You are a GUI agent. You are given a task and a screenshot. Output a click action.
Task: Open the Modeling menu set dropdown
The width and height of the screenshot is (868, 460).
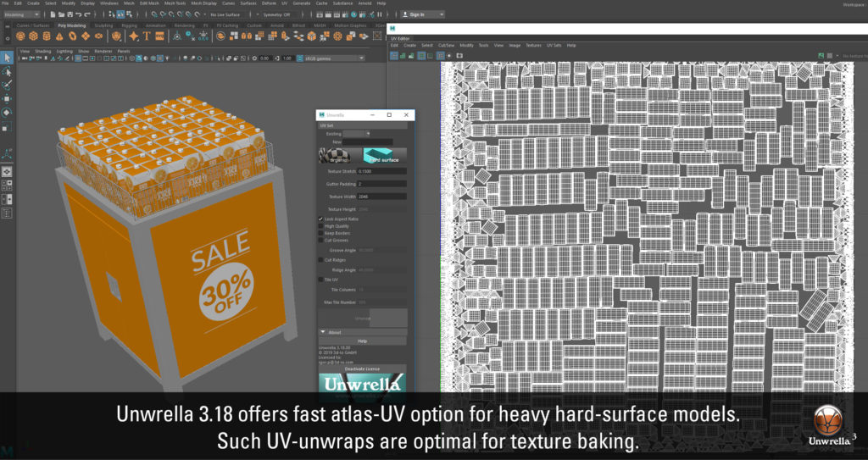22,14
